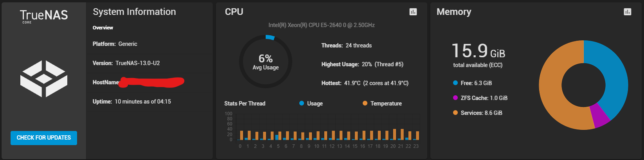The width and height of the screenshot is (644, 160).
Task: Click the orange Services legend dot
Action: [x=455, y=113]
